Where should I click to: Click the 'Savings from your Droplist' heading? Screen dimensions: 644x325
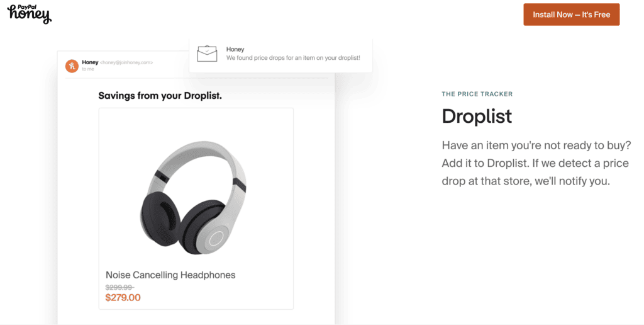point(160,96)
